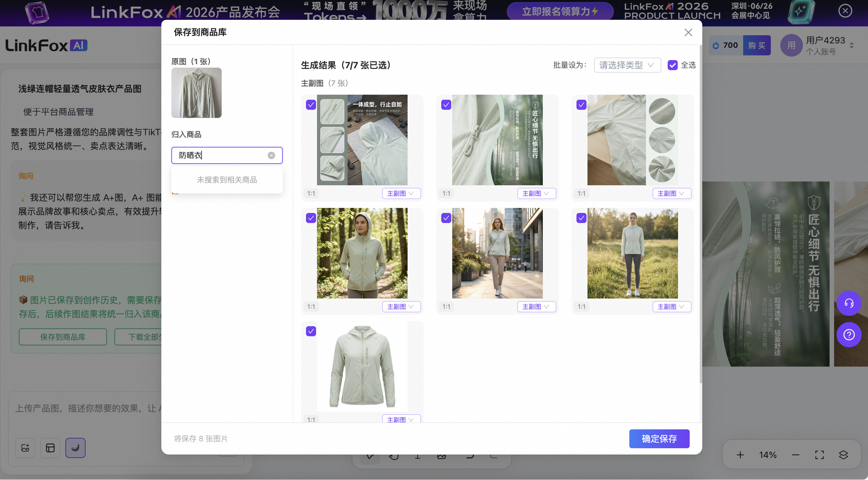Zoom out canvas with minus icon
The width and height of the screenshot is (868, 480).
pyautogui.click(x=796, y=455)
